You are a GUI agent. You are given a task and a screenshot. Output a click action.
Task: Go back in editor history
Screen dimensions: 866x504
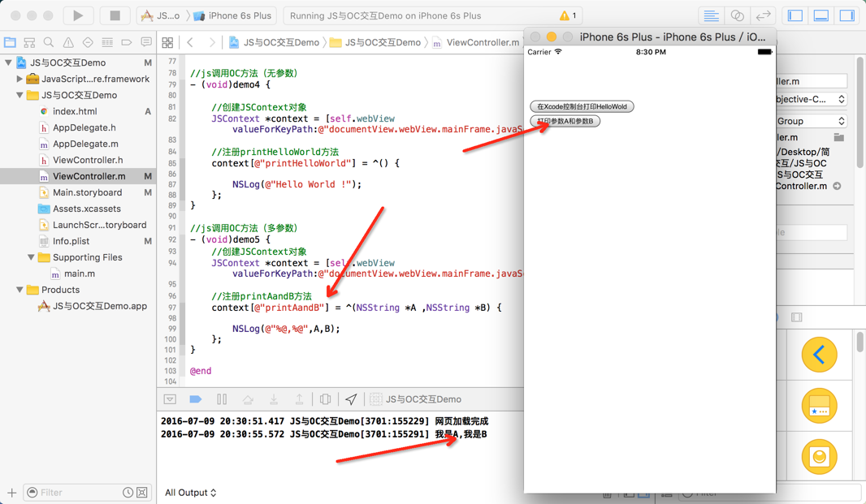190,42
